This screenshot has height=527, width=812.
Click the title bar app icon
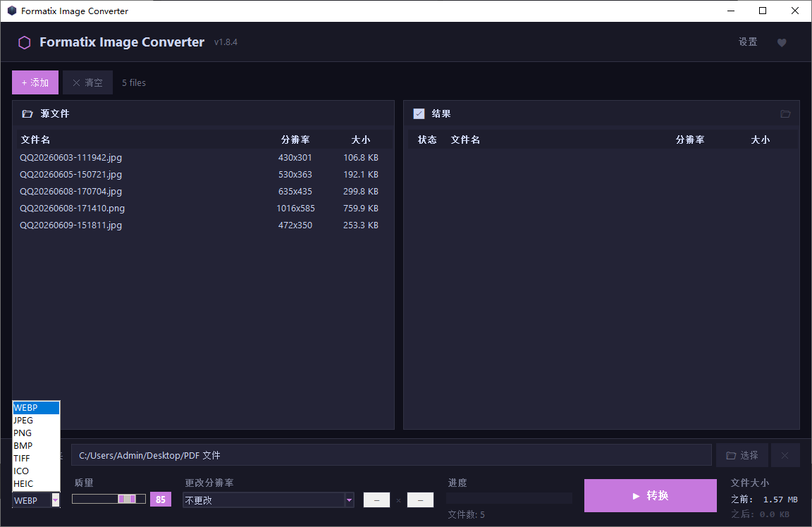[11, 11]
